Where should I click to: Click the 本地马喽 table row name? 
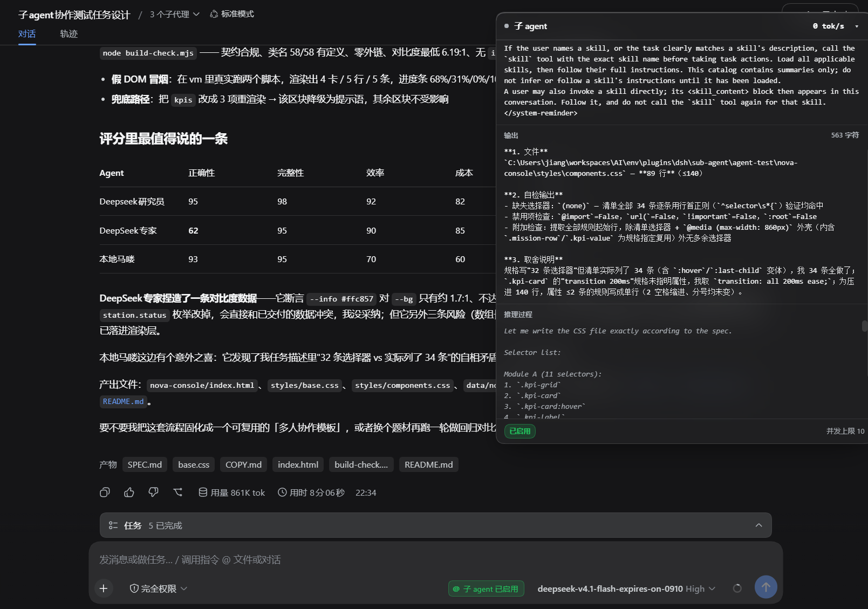[117, 259]
